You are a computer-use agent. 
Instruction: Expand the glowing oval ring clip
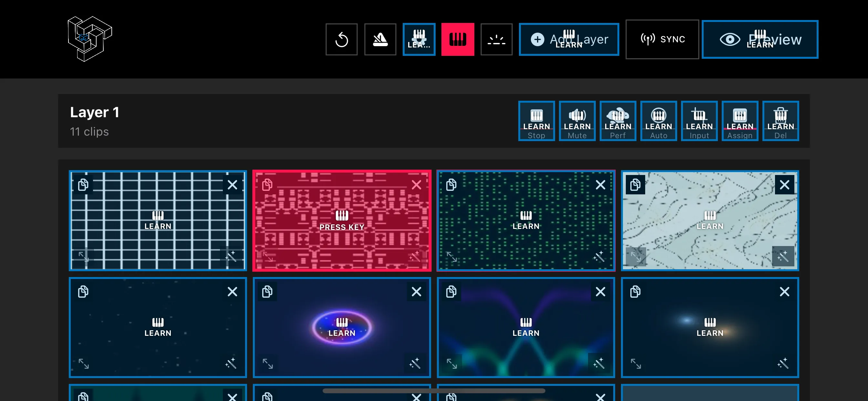tap(268, 364)
